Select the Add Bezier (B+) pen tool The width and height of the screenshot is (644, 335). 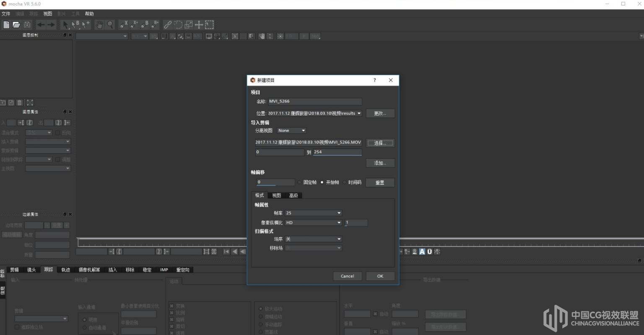155,25
